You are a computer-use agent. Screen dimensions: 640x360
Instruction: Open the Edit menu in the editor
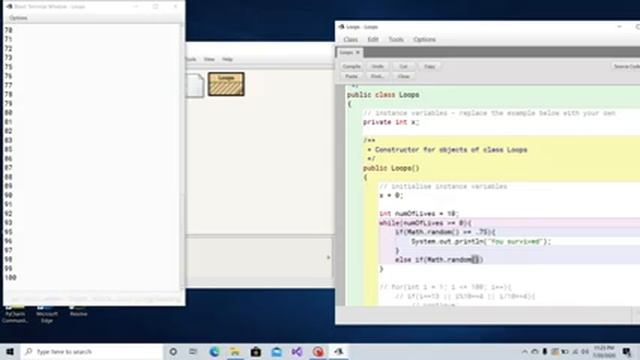[x=373, y=40]
